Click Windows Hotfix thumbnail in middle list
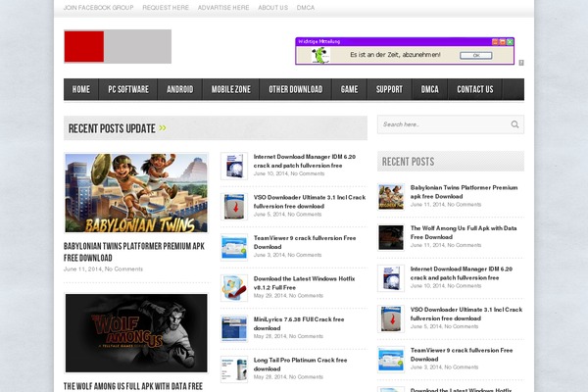Screen dimensions: 588x392 pos(234,288)
